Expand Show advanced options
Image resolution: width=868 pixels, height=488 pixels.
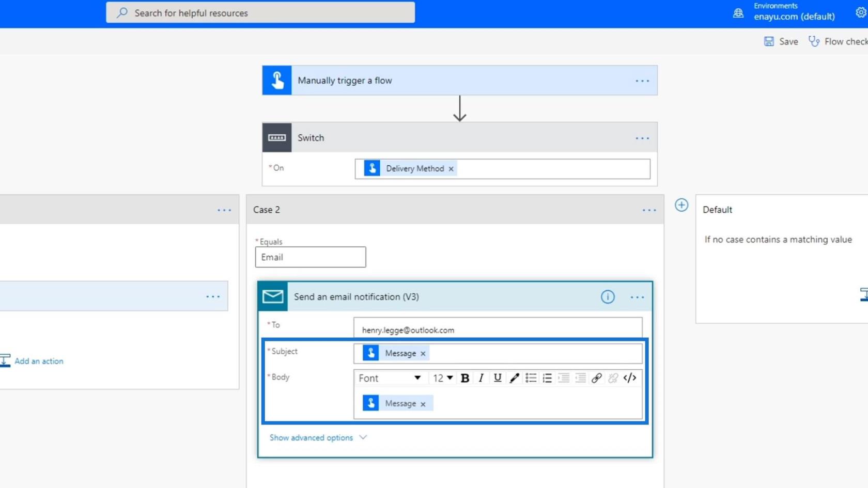(318, 438)
